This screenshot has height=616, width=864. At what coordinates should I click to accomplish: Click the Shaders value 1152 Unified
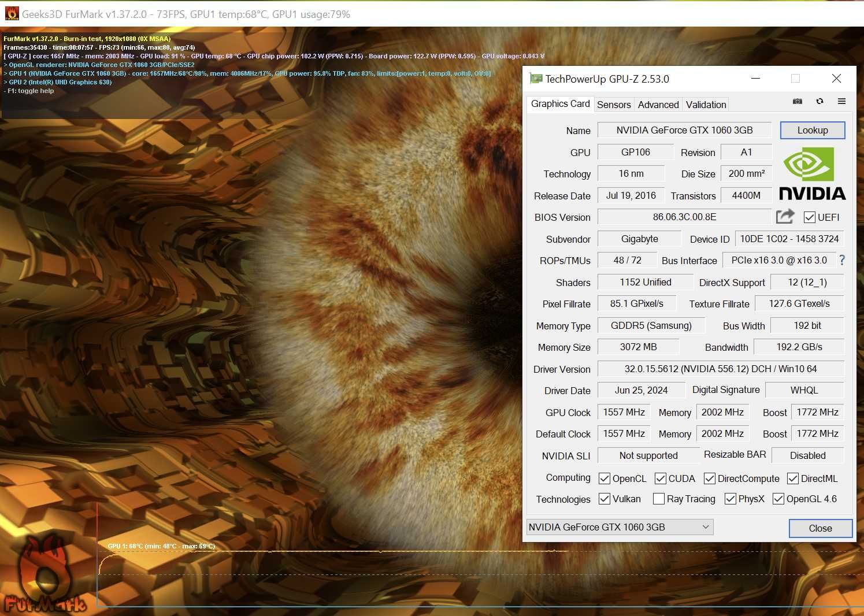tap(645, 282)
